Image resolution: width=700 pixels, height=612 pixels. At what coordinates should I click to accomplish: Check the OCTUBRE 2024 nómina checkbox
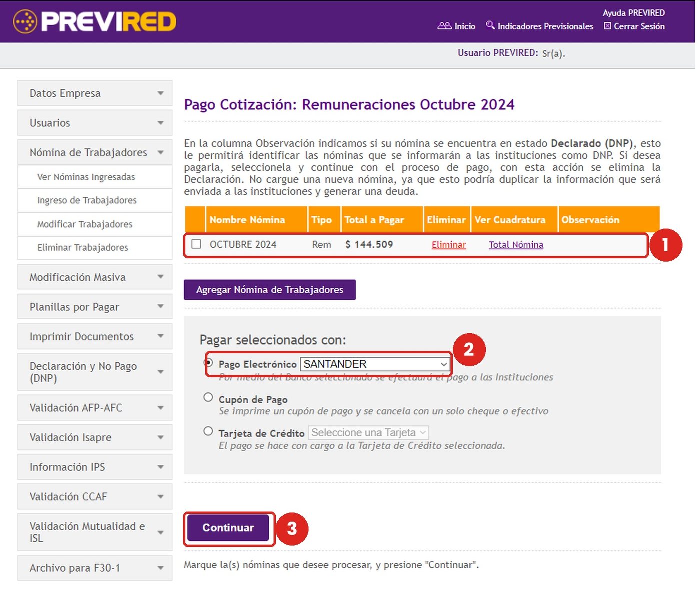coord(196,244)
